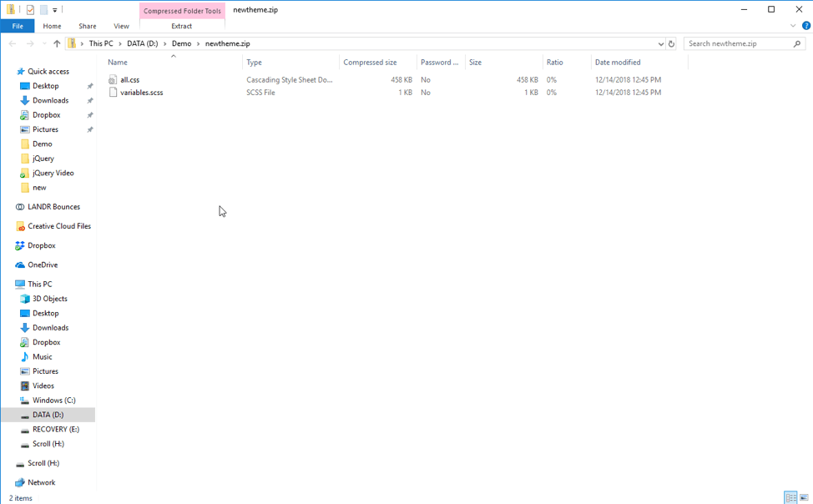Select the variables.scss file name
Viewport: 813px width, 504px height.
[x=142, y=93]
